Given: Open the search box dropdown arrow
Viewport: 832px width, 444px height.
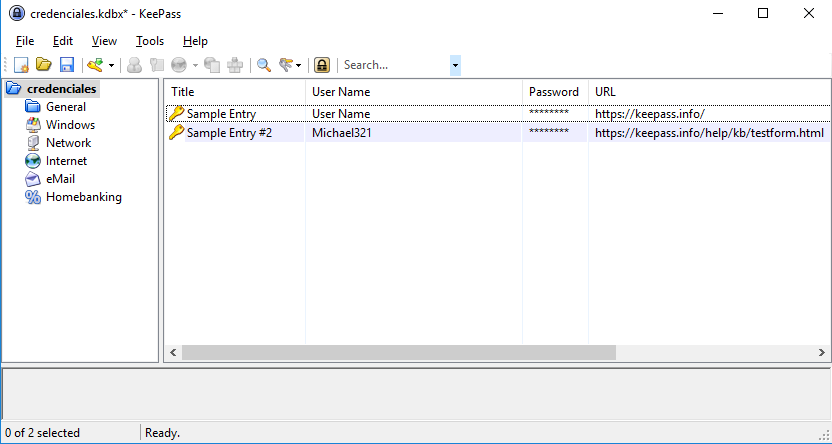Looking at the screenshot, I should click(x=455, y=65).
